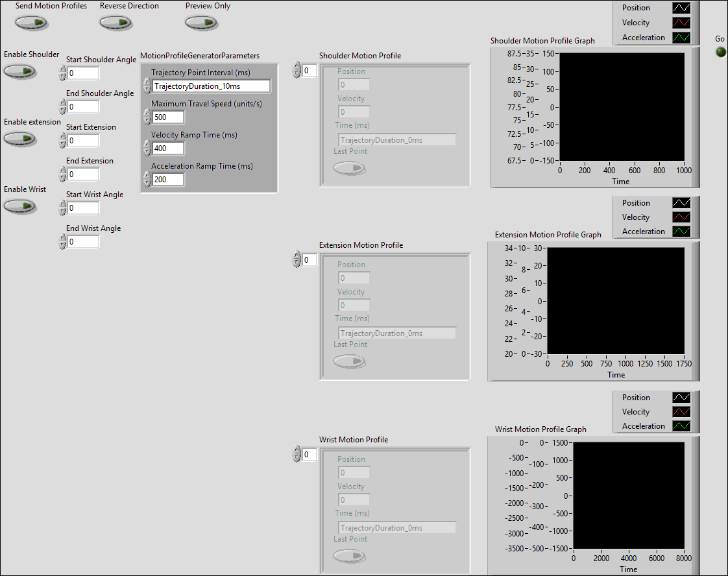Click the Wrist Motion Profile Graph plot
The height and width of the screenshot is (576, 728).
[628, 496]
